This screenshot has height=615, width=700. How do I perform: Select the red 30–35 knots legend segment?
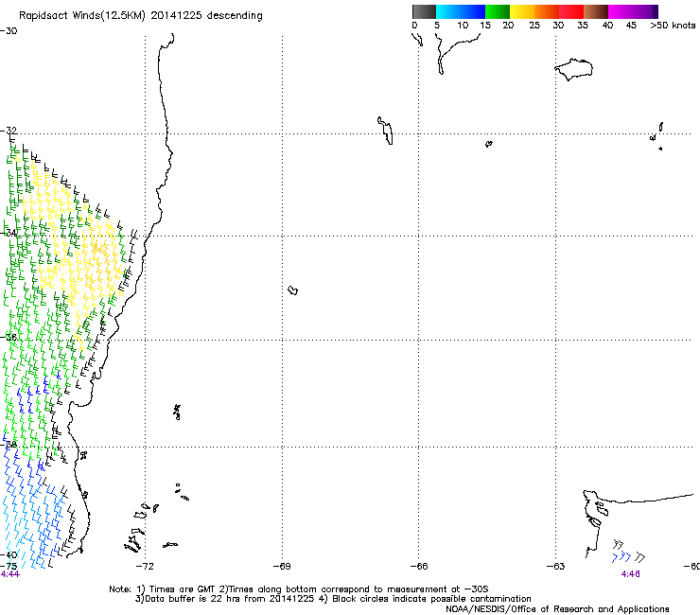[571, 11]
